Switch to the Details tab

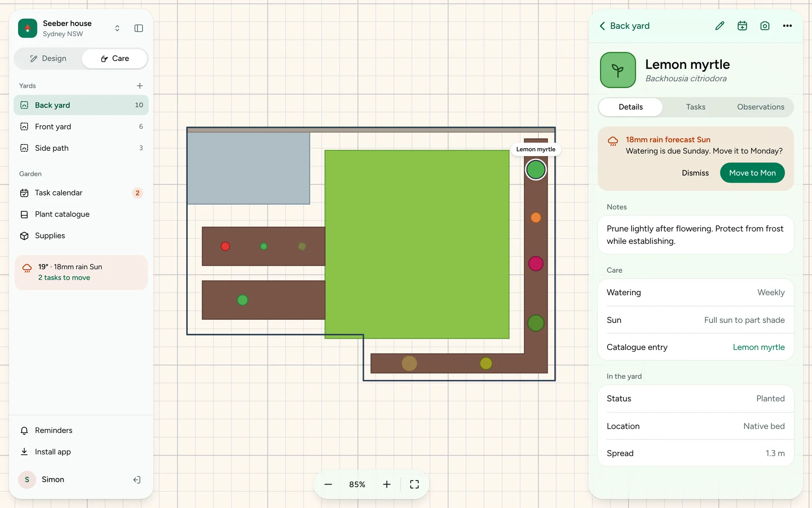click(x=630, y=107)
